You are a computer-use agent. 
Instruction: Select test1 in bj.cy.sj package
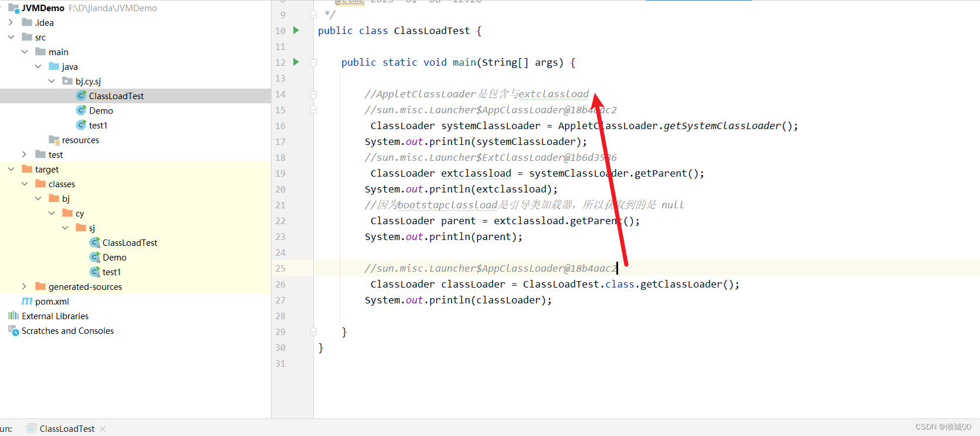pyautogui.click(x=98, y=125)
